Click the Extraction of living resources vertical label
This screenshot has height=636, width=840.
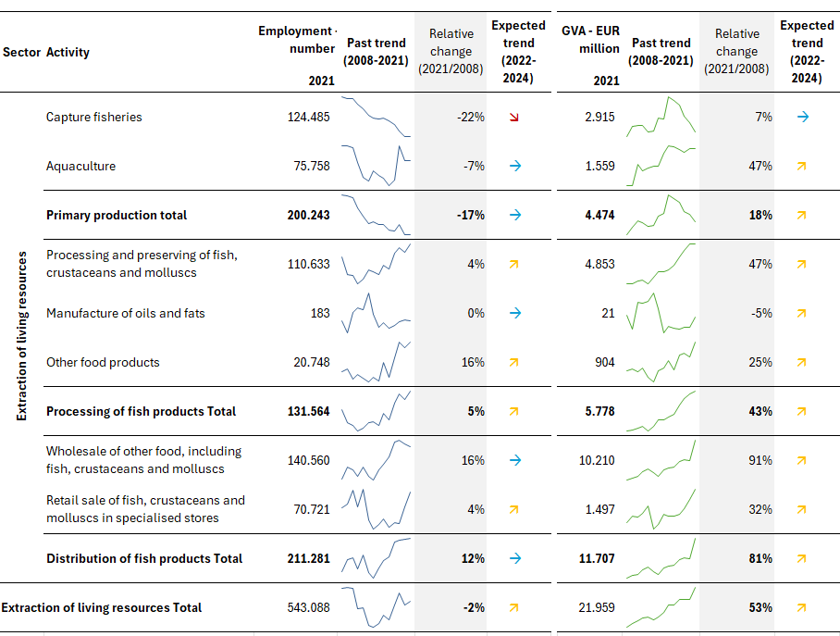(x=21, y=335)
